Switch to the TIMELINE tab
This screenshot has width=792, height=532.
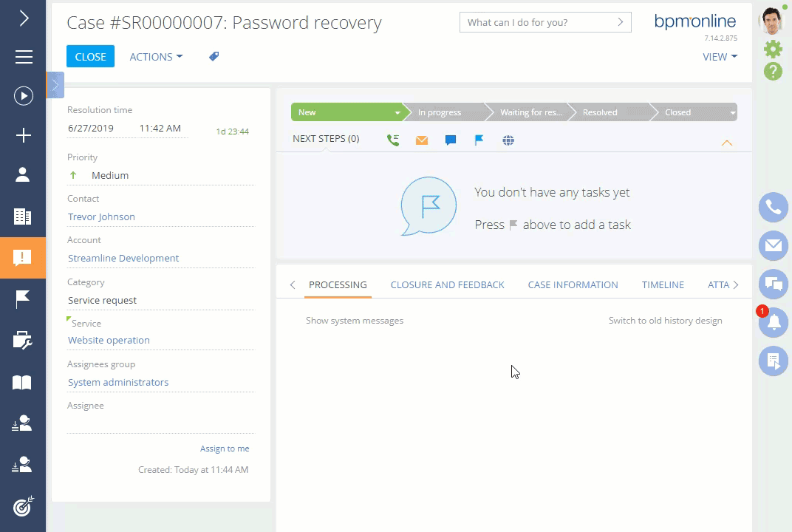(x=663, y=285)
